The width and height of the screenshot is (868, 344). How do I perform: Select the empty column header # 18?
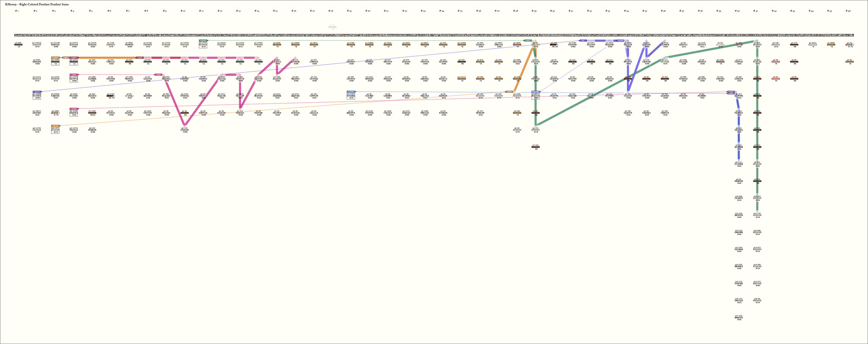point(331,11)
